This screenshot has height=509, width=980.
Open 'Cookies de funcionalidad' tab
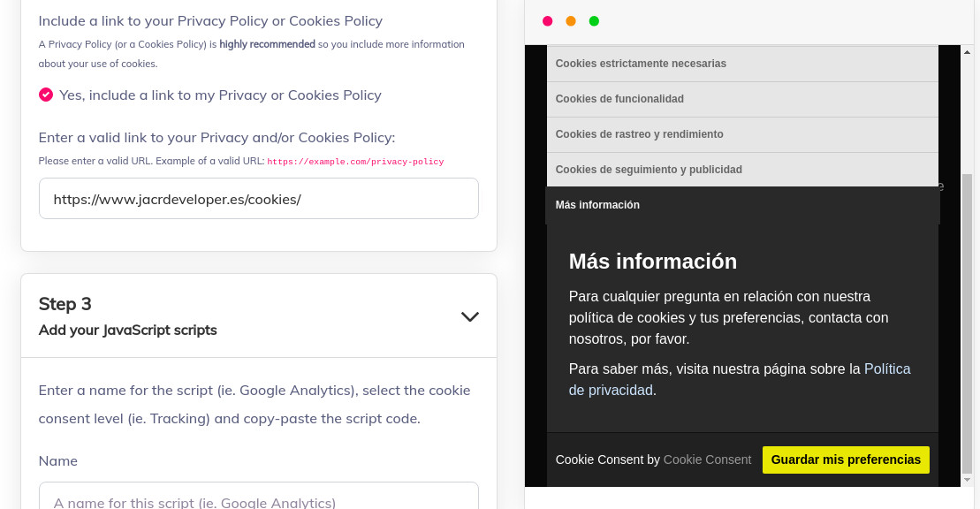click(x=742, y=99)
